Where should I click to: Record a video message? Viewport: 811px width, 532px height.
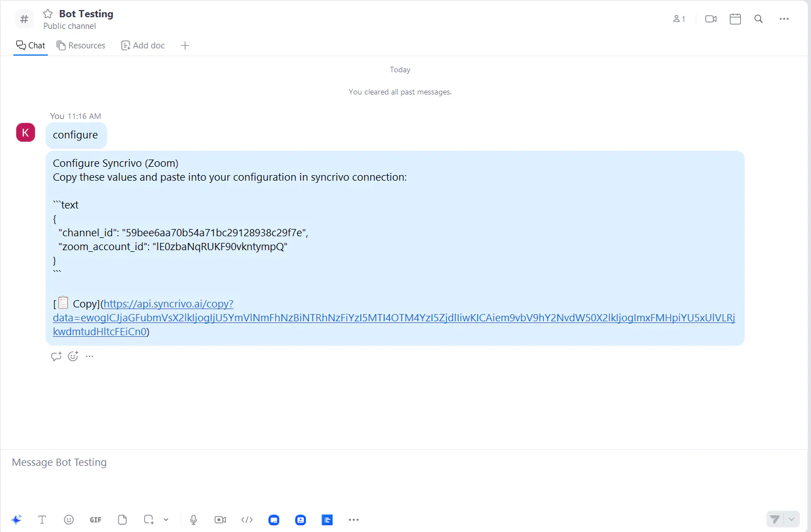coord(220,520)
